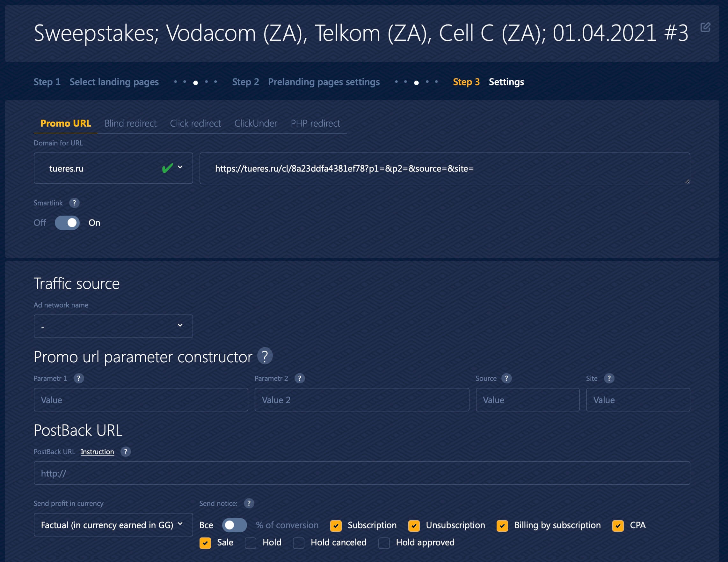Show help for Parametr 1
Image resolution: width=728 pixels, height=562 pixels.
click(79, 378)
